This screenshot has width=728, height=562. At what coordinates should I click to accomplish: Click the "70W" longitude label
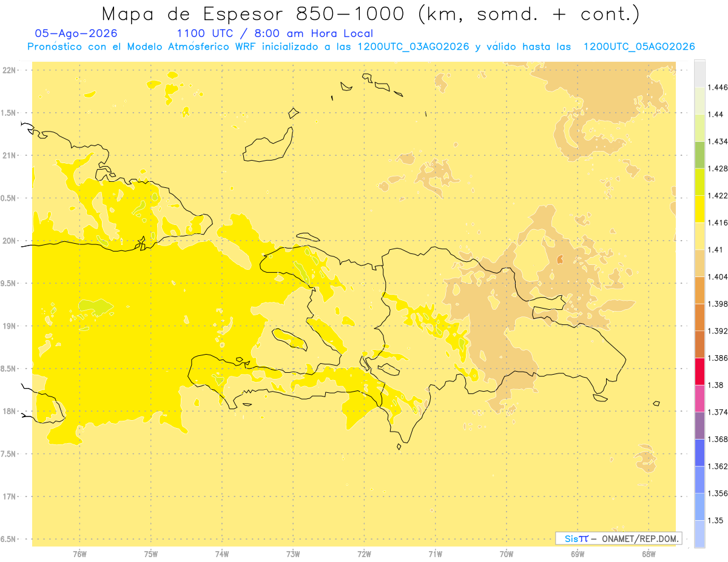click(x=507, y=554)
